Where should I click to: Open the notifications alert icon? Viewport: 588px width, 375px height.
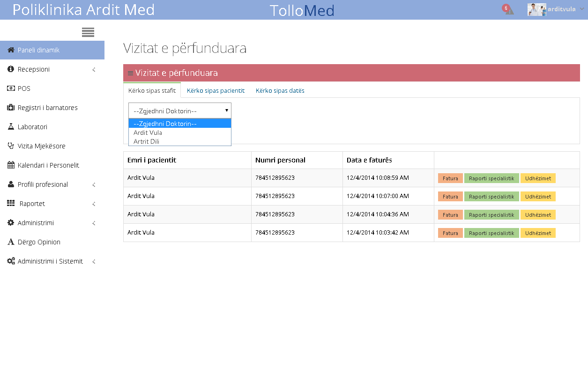508,10
